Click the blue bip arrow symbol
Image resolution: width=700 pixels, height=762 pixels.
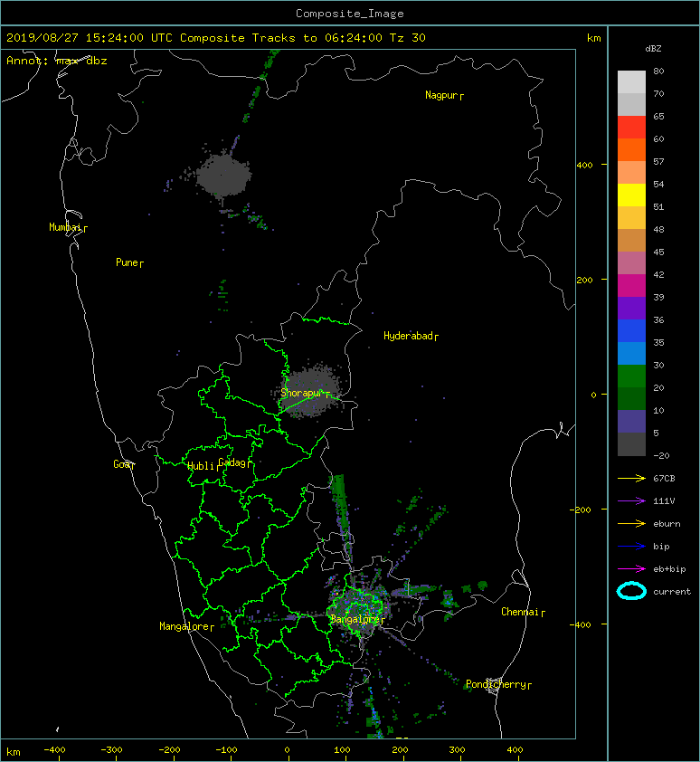pos(631,547)
